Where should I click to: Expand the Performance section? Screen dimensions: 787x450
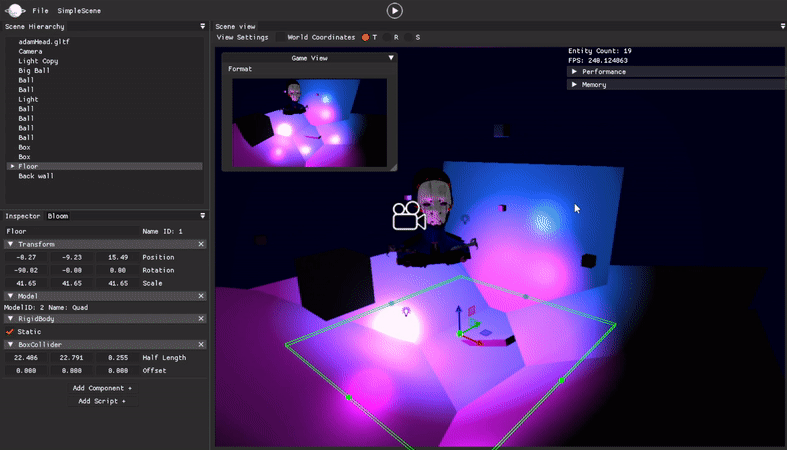[574, 72]
